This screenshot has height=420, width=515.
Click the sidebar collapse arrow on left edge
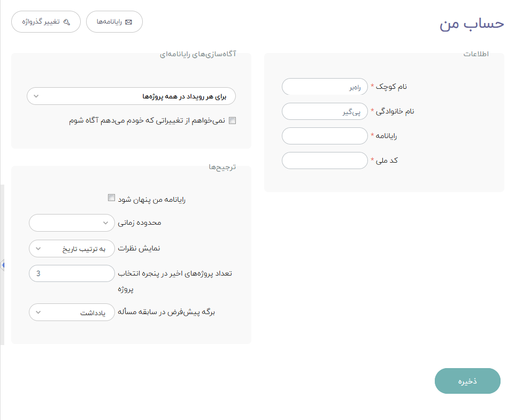[3, 264]
